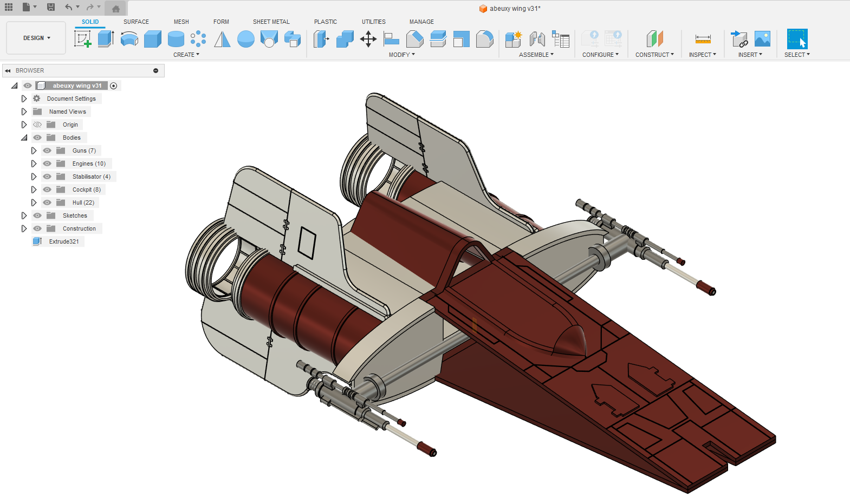850x504 pixels.
Task: Choose the Revolve tool
Action: click(x=129, y=39)
